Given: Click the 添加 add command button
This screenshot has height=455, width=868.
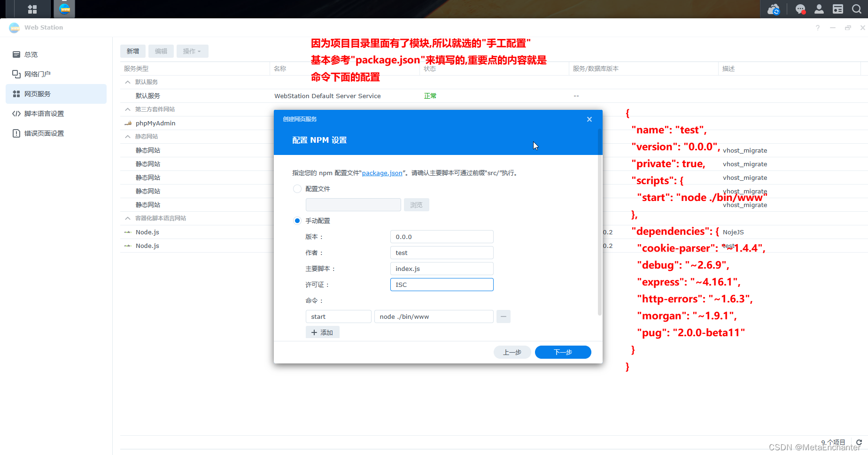Looking at the screenshot, I should (322, 332).
